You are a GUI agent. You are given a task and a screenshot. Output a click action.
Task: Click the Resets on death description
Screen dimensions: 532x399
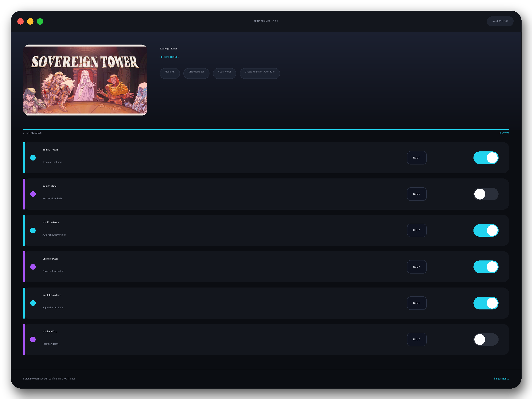[x=51, y=344]
